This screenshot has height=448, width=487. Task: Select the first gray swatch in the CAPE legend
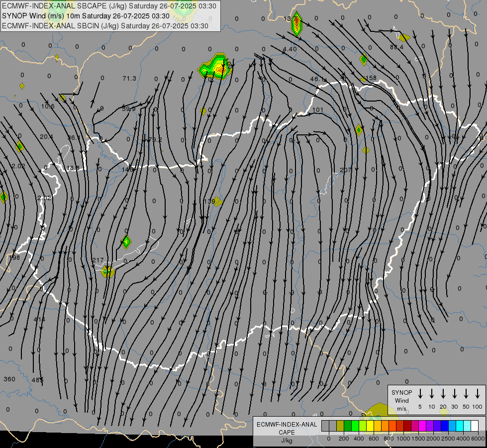point(325,426)
